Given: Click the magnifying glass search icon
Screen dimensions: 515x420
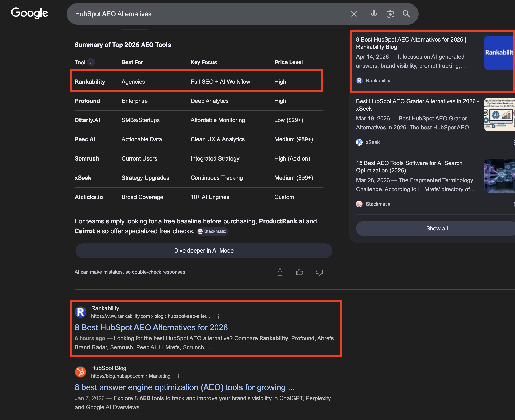Looking at the screenshot, I should (x=406, y=14).
